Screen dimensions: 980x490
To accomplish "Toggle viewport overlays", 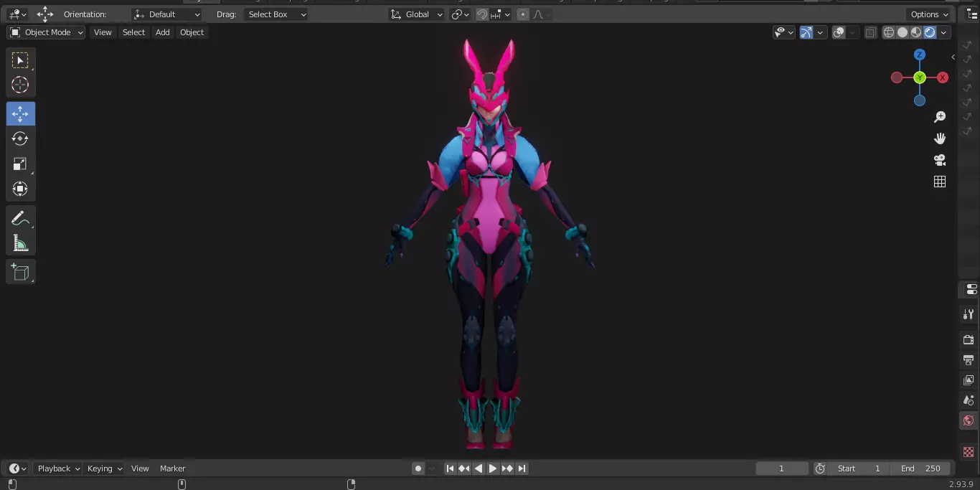I will click(x=839, y=32).
